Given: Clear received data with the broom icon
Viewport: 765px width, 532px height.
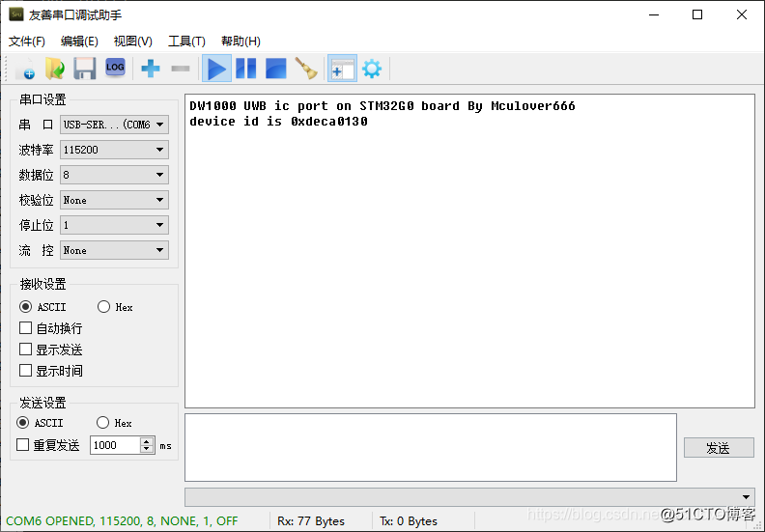Looking at the screenshot, I should (306, 69).
